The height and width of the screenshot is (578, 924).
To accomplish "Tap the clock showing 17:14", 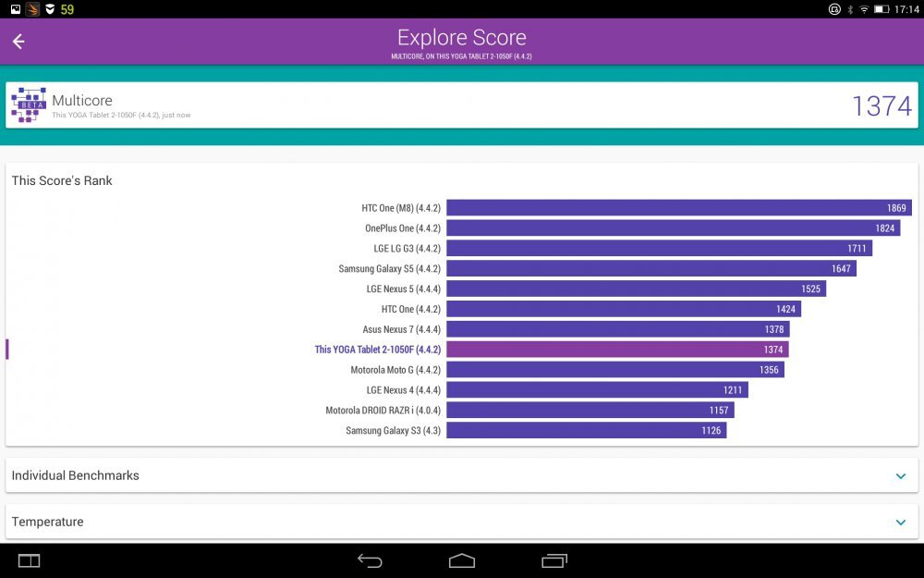I will click(x=907, y=8).
